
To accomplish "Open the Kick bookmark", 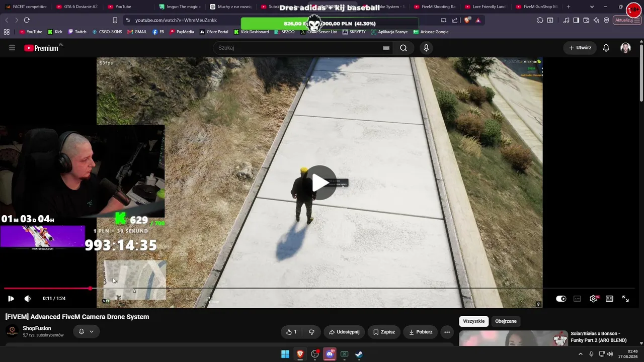I will [x=55, y=32].
